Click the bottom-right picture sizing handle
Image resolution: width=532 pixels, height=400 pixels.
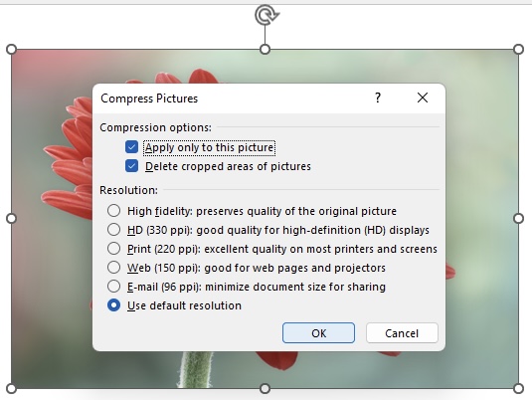(518, 388)
